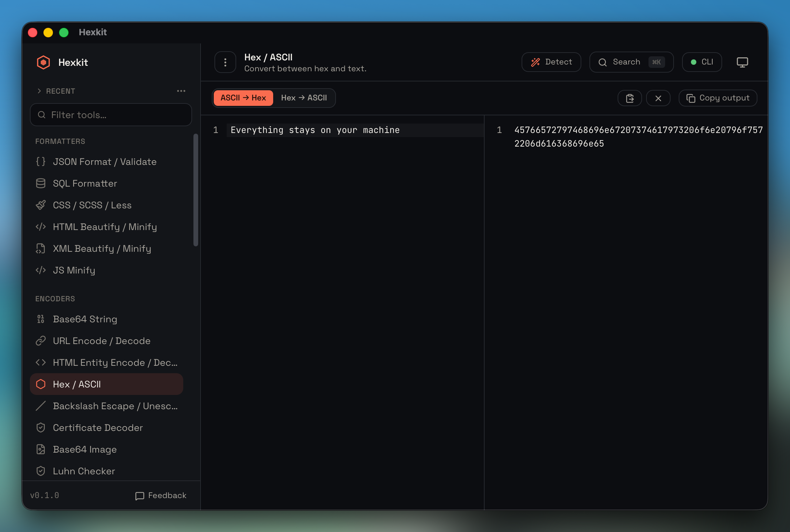Click the Backslash Escape slash icon

pos(41,406)
